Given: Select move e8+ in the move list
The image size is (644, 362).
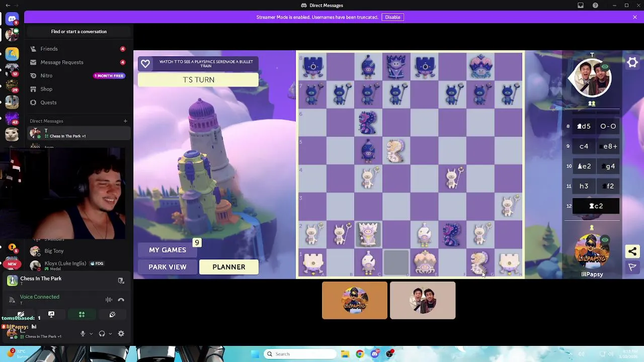Looking at the screenshot, I should coord(608,146).
